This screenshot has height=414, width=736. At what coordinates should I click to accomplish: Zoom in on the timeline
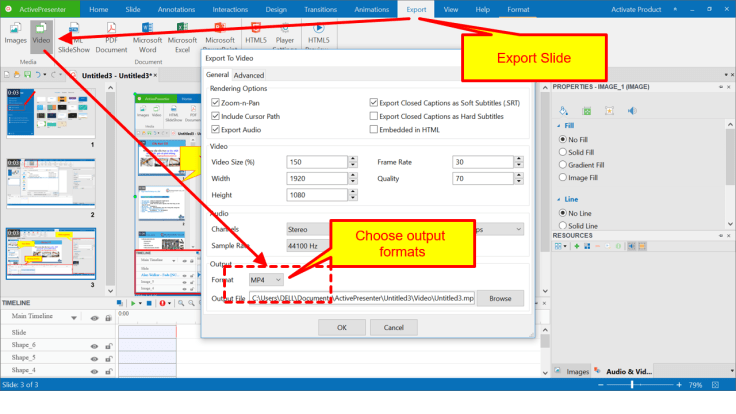pos(181,303)
